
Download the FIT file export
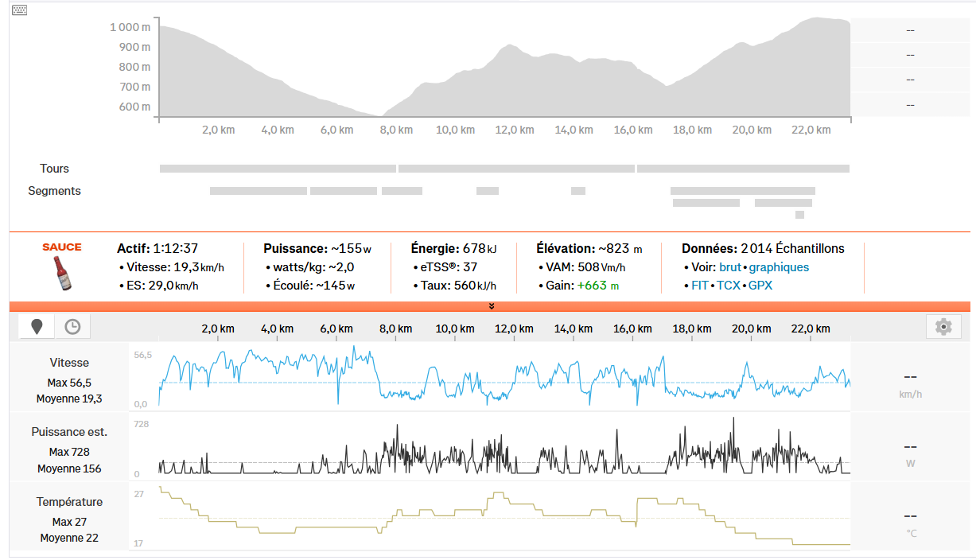[700, 285]
